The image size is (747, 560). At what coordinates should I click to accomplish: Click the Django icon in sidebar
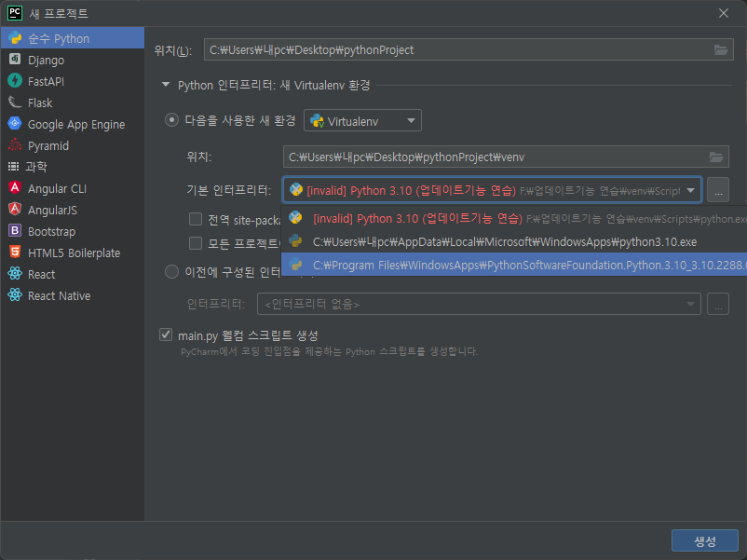click(x=15, y=59)
